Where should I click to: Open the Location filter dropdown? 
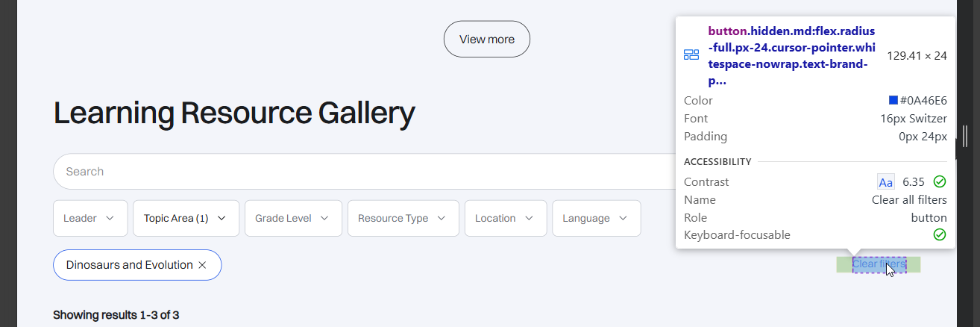506,219
